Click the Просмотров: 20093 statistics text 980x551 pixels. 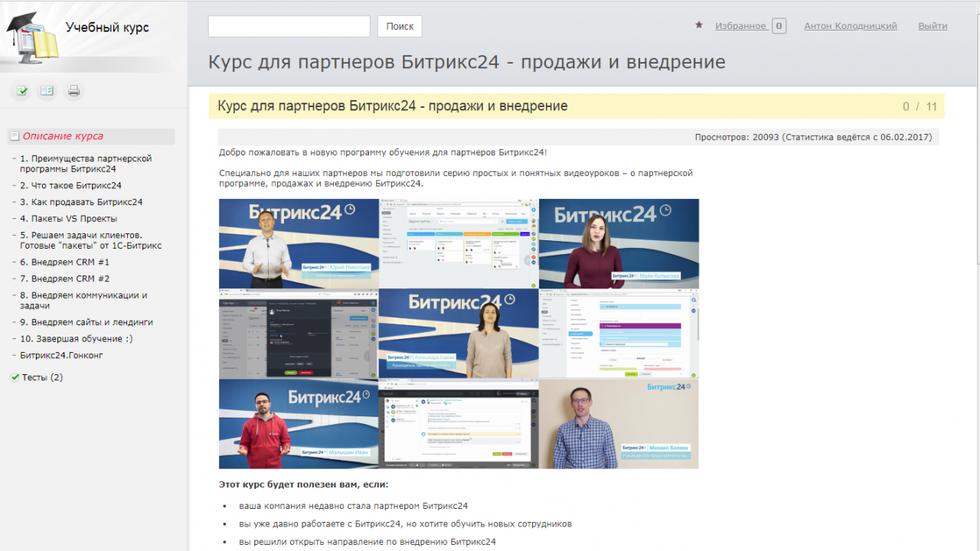click(813, 137)
